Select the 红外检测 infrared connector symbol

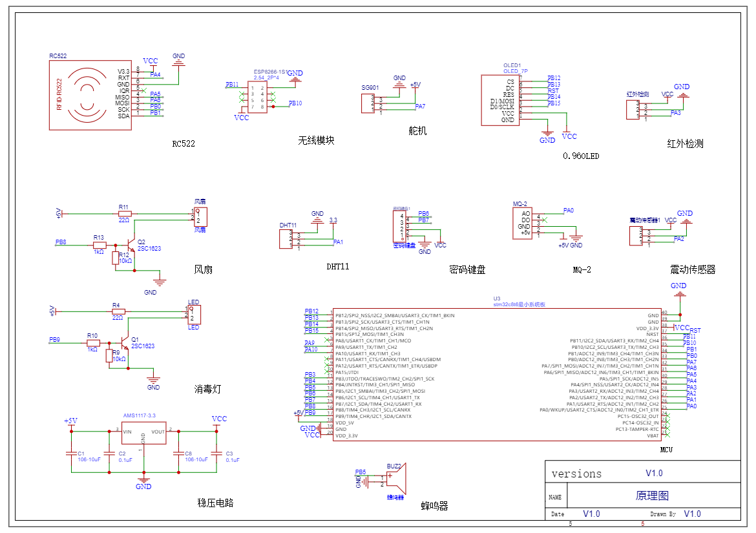click(x=633, y=109)
